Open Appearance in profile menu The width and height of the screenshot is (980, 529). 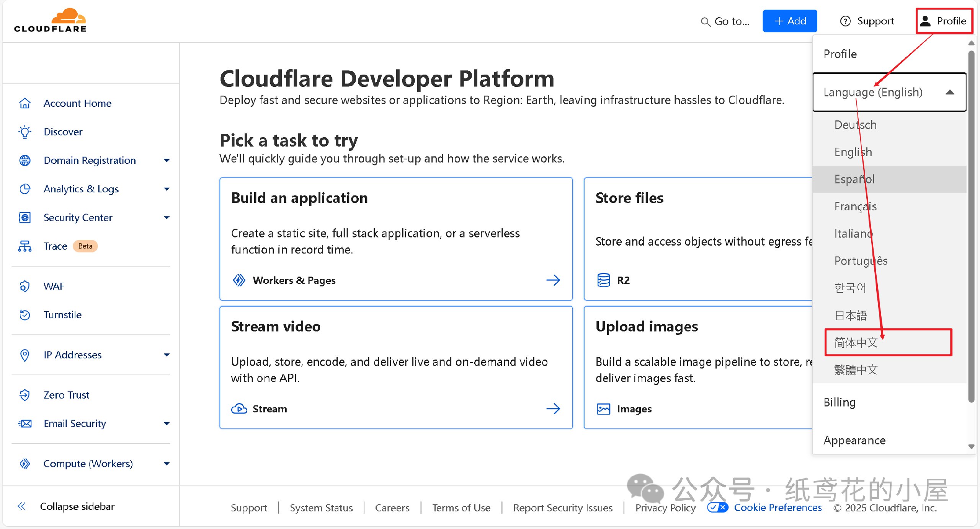(889, 440)
